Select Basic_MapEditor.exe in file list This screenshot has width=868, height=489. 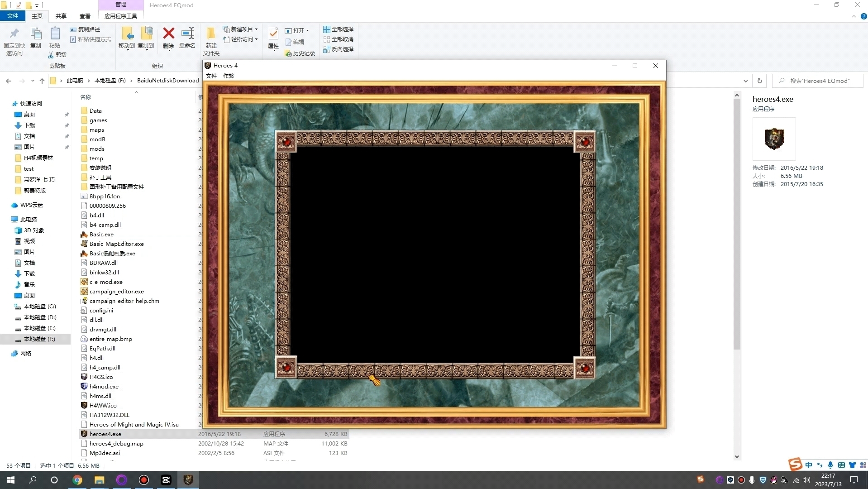116,244
